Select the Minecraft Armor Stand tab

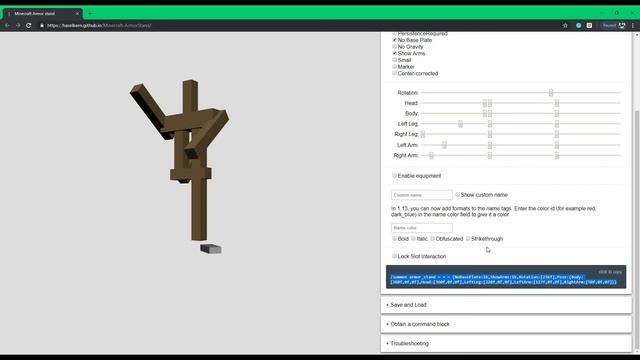[42, 14]
